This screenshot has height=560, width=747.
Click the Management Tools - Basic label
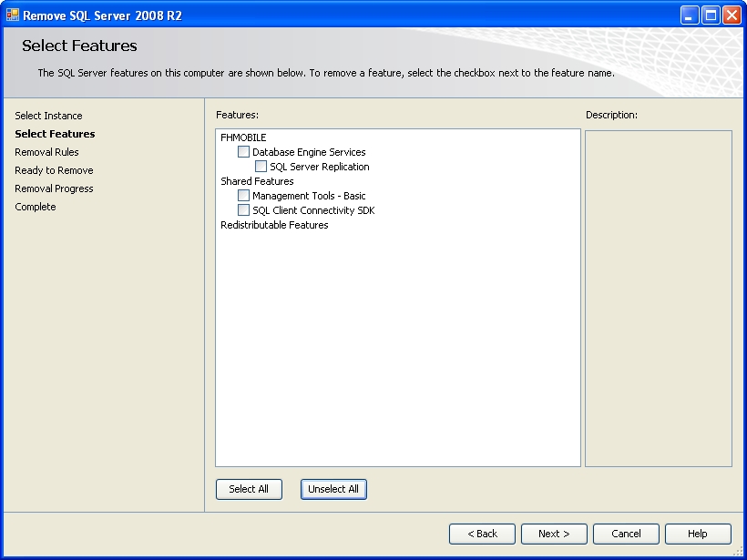tap(309, 196)
